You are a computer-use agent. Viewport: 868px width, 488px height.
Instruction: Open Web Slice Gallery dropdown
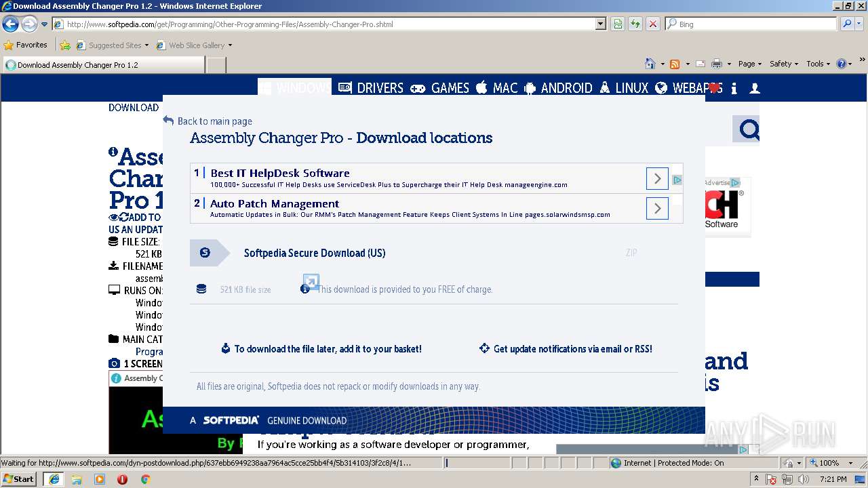pyautogui.click(x=194, y=45)
